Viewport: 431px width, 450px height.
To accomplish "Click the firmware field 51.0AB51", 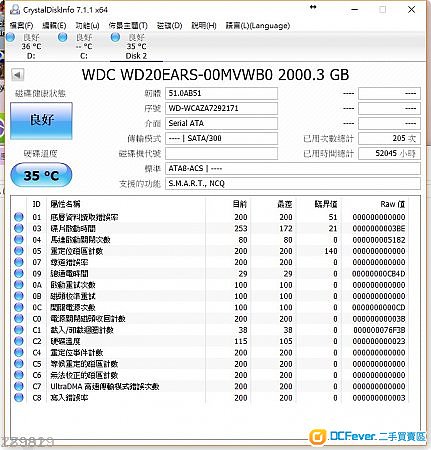I will pyautogui.click(x=221, y=93).
